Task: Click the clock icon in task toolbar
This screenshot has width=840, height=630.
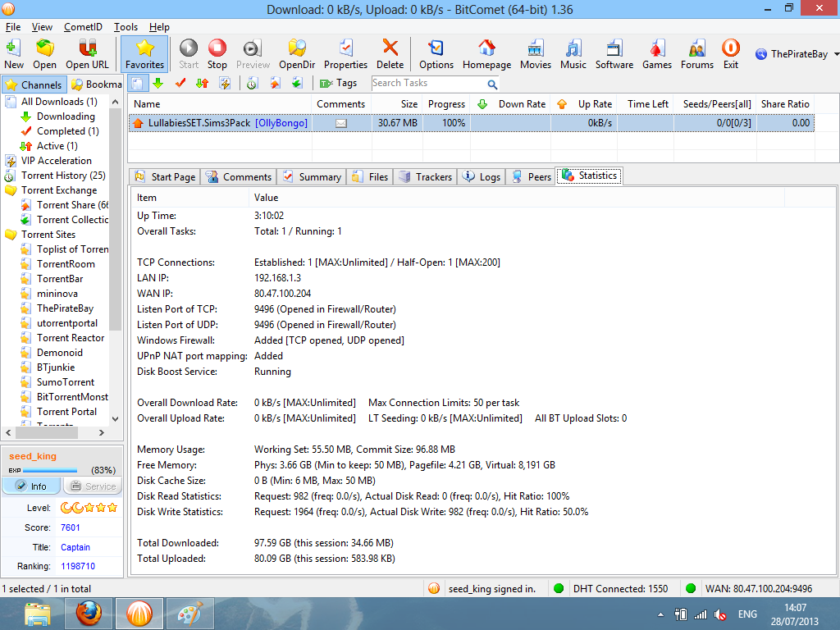Action: click(x=253, y=84)
